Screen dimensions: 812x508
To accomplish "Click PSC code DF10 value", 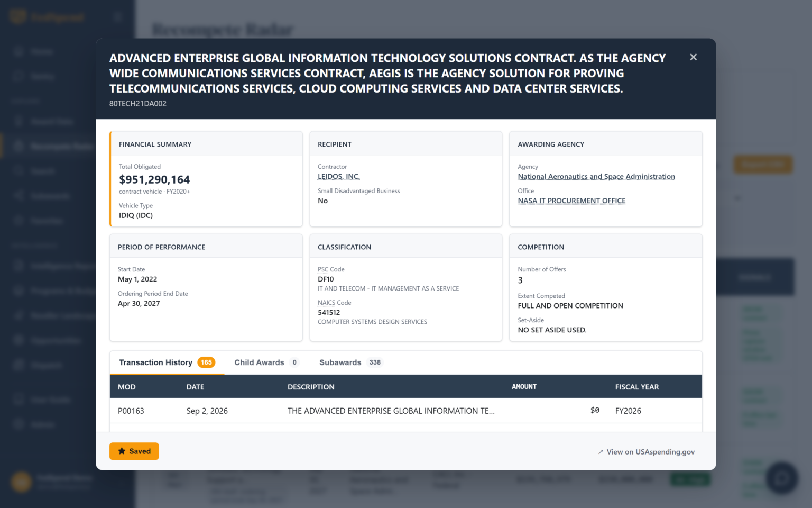I will [x=326, y=279].
